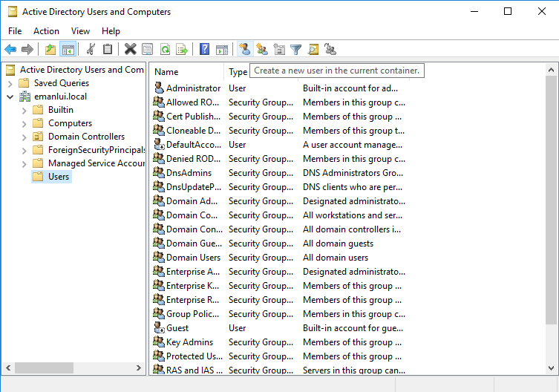Create a new group toolbar icon

[x=261, y=50]
